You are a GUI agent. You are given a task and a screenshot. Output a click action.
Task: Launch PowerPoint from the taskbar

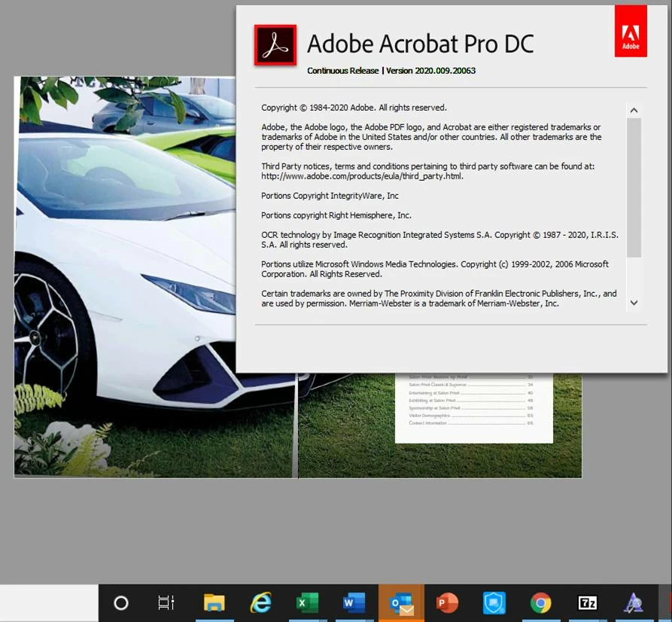click(x=447, y=602)
